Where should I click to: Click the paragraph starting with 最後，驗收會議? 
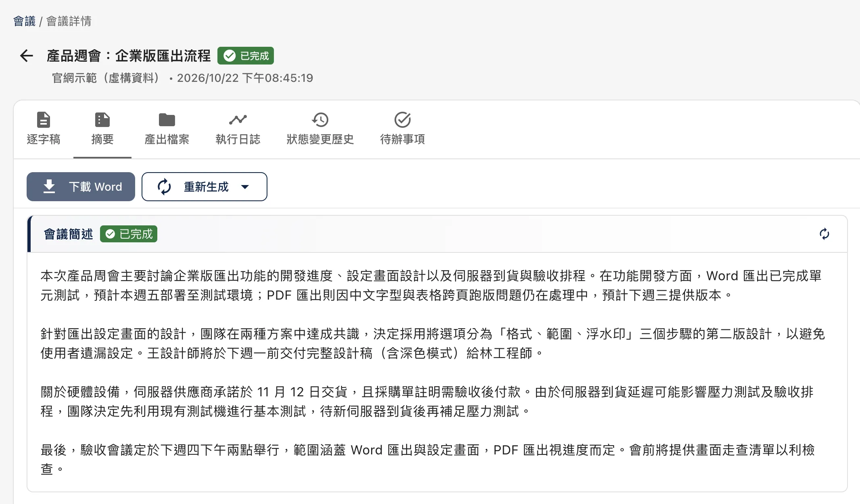(428, 460)
